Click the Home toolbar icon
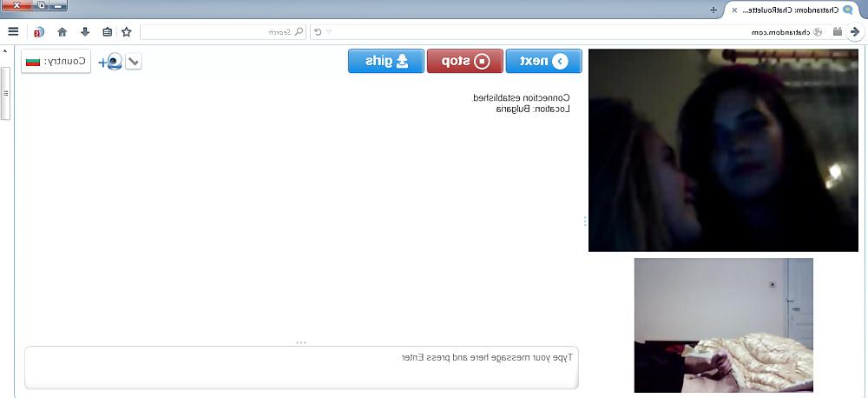Image resolution: width=868 pixels, height=398 pixels. coord(62,31)
